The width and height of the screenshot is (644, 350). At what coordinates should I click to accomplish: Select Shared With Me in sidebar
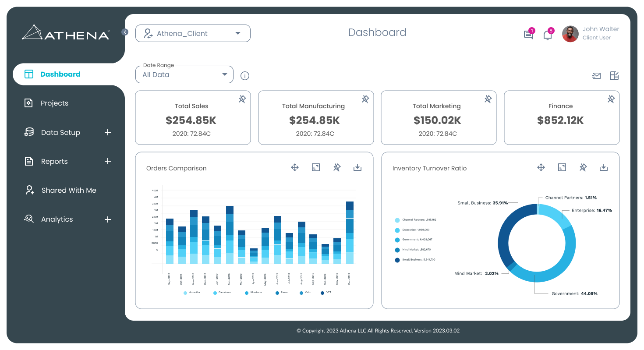tap(69, 190)
